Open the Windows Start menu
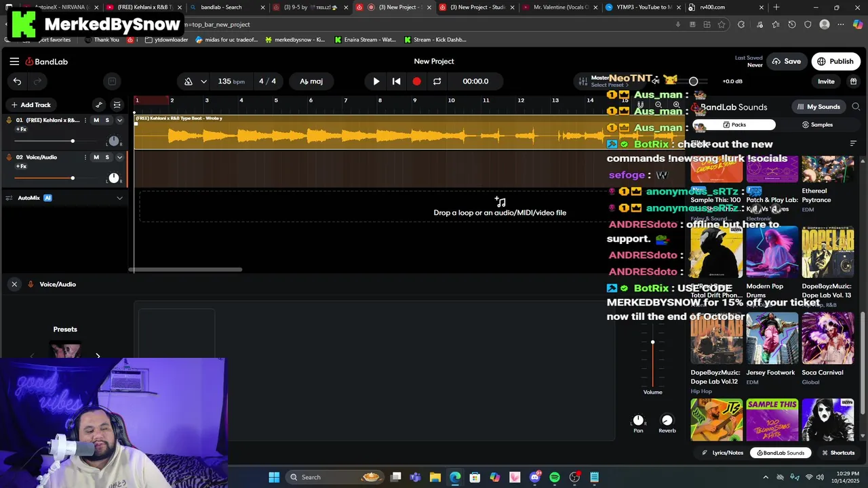868x488 pixels. [x=274, y=477]
